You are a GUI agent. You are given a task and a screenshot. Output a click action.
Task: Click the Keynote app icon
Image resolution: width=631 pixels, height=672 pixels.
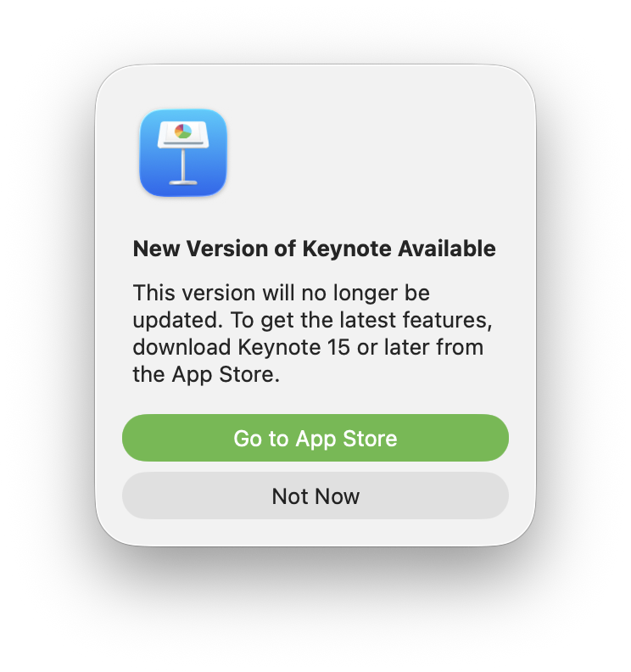183,153
